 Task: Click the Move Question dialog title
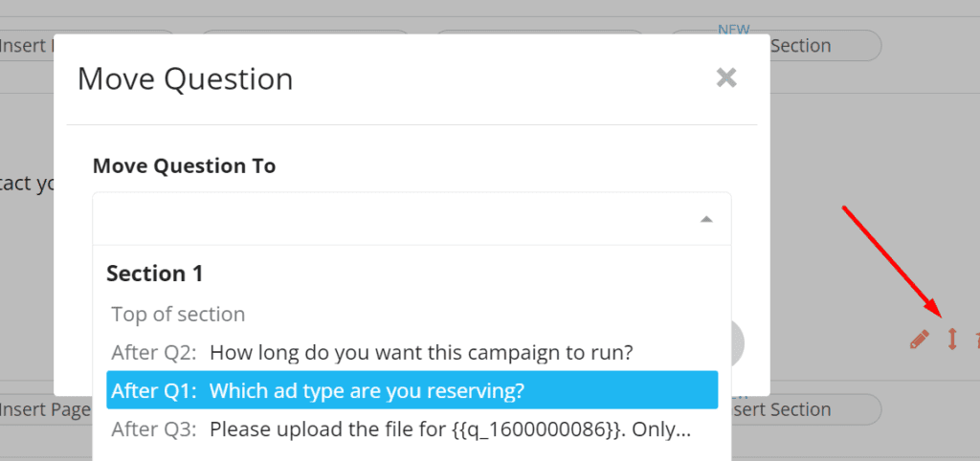(x=185, y=79)
